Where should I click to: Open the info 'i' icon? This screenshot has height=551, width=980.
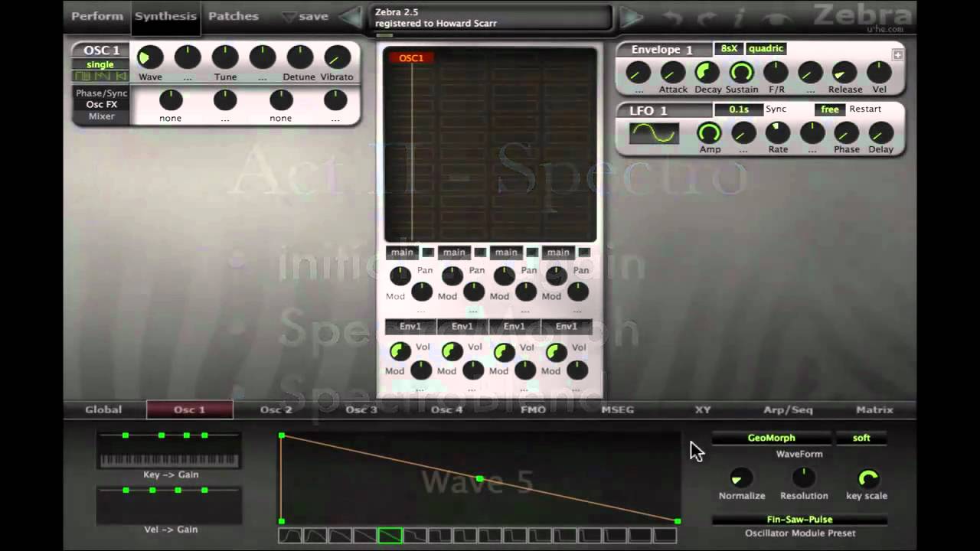tap(740, 17)
